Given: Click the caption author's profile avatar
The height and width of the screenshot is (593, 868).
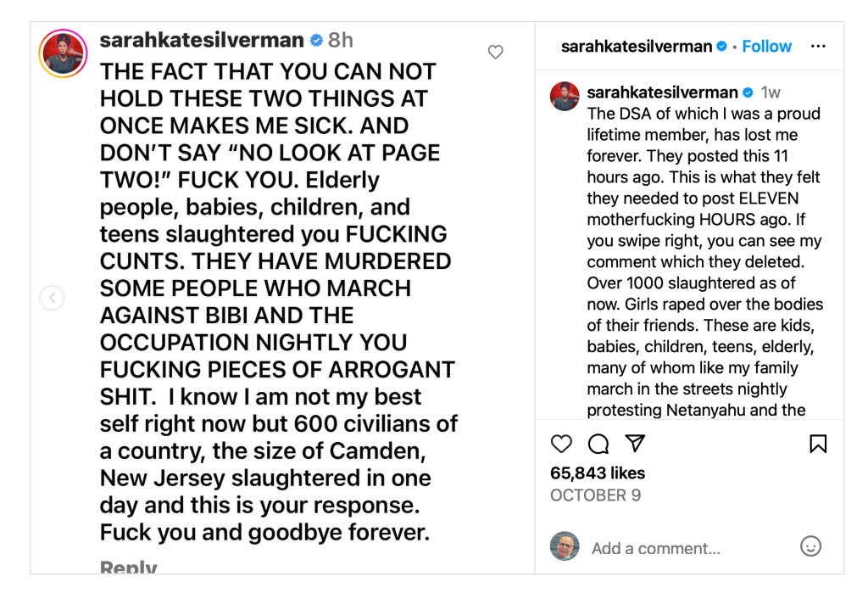Looking at the screenshot, I should (565, 96).
